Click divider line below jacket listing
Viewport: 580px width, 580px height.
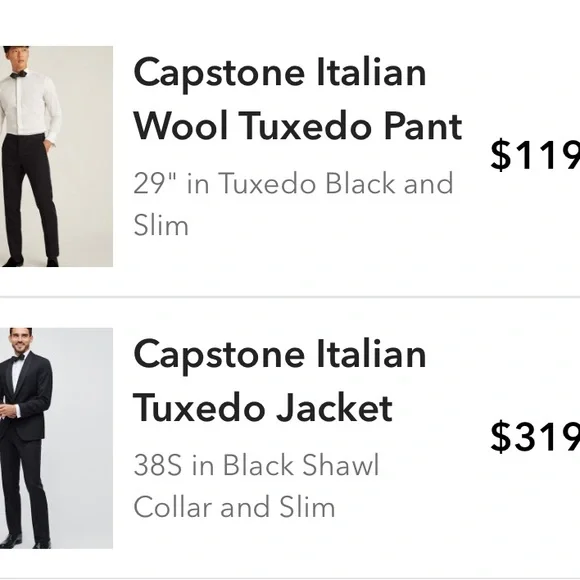point(290,579)
